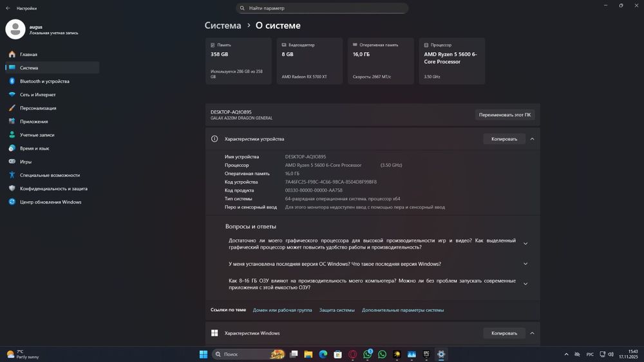
Task: Click the taskbar Поиск search box
Action: tap(249, 354)
